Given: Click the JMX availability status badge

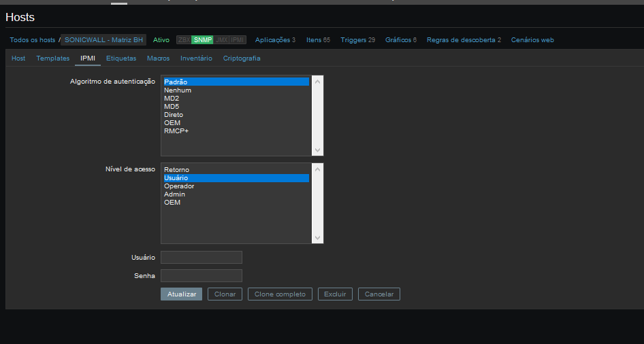Looking at the screenshot, I should coord(221,40).
